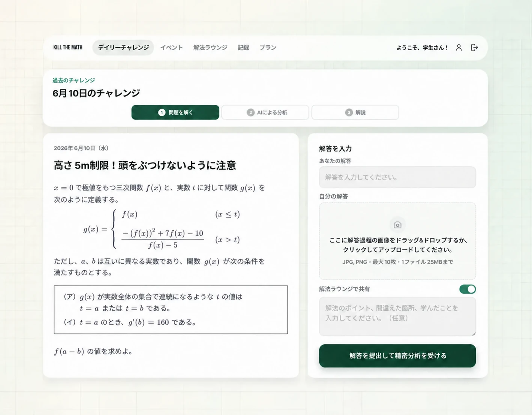Open the イベント menu item
This screenshot has width=532, height=415.
click(x=172, y=48)
